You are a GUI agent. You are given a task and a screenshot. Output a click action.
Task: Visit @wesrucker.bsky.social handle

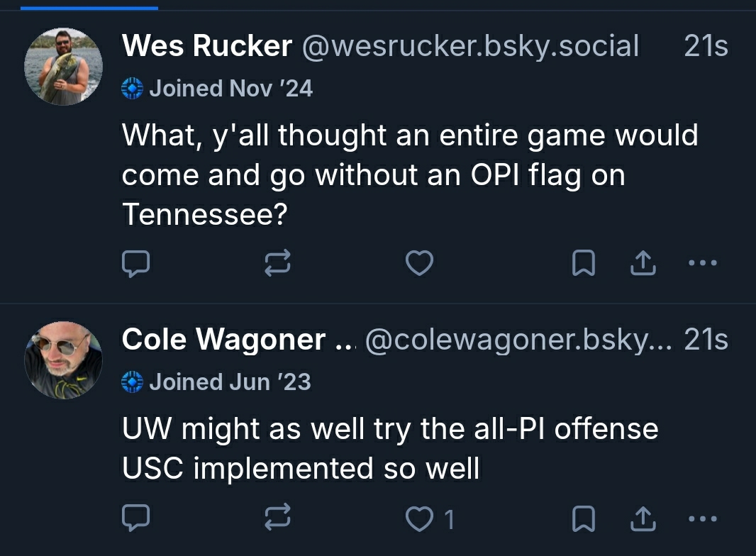click(471, 47)
